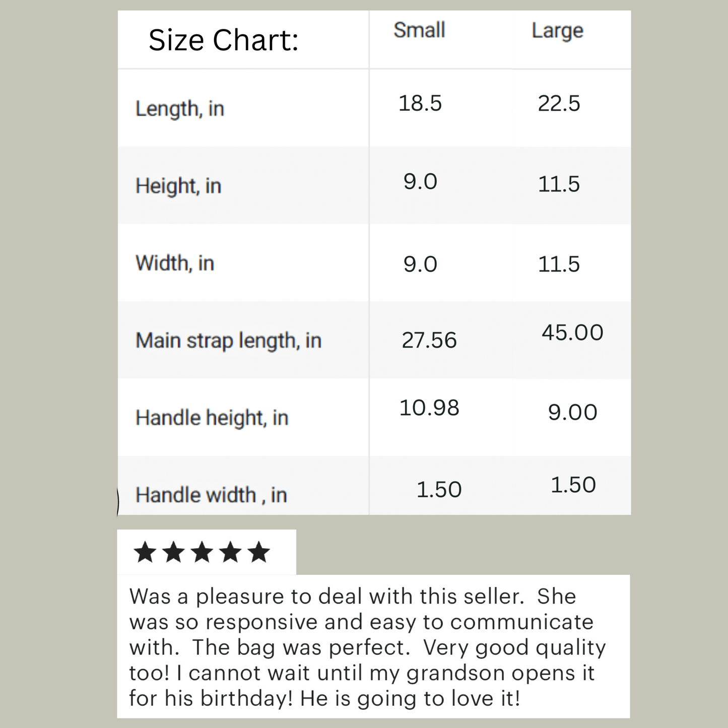Click the 10.98 handle height value
728x728 pixels.
[429, 408]
